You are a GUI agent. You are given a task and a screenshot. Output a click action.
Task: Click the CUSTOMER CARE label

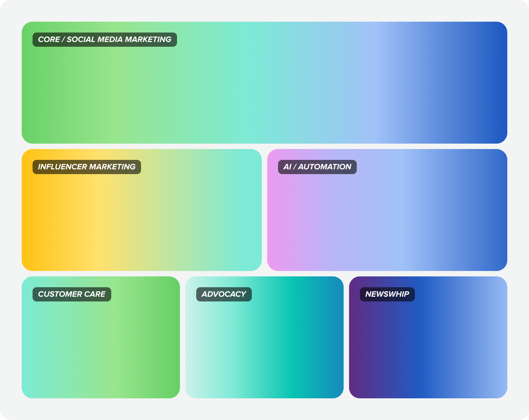tap(71, 294)
